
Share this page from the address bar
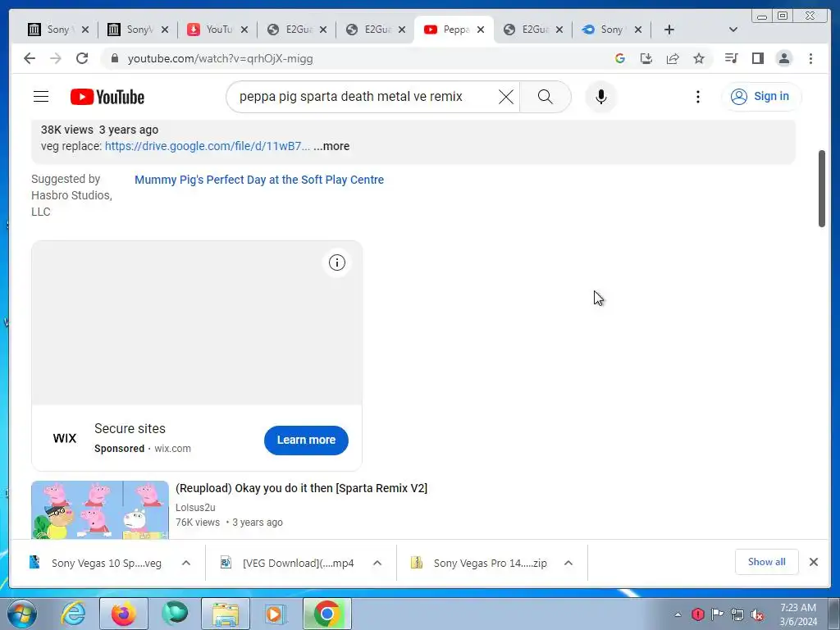[673, 58]
